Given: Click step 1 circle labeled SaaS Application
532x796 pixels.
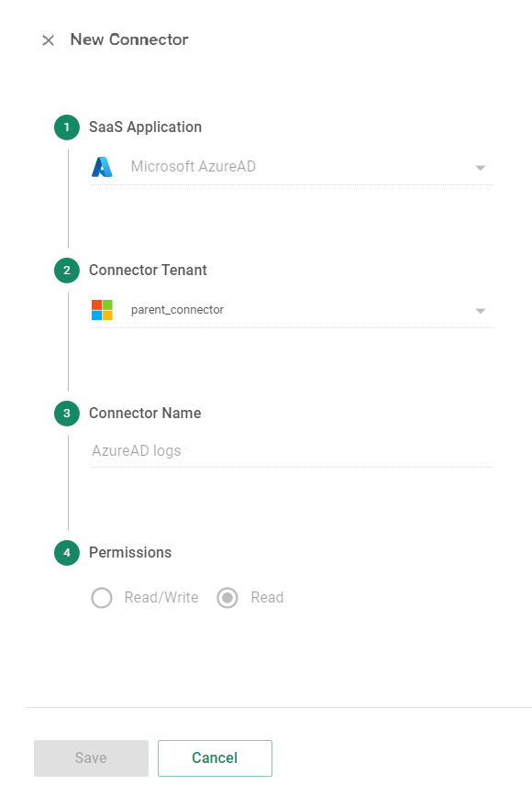Looking at the screenshot, I should tap(66, 127).
